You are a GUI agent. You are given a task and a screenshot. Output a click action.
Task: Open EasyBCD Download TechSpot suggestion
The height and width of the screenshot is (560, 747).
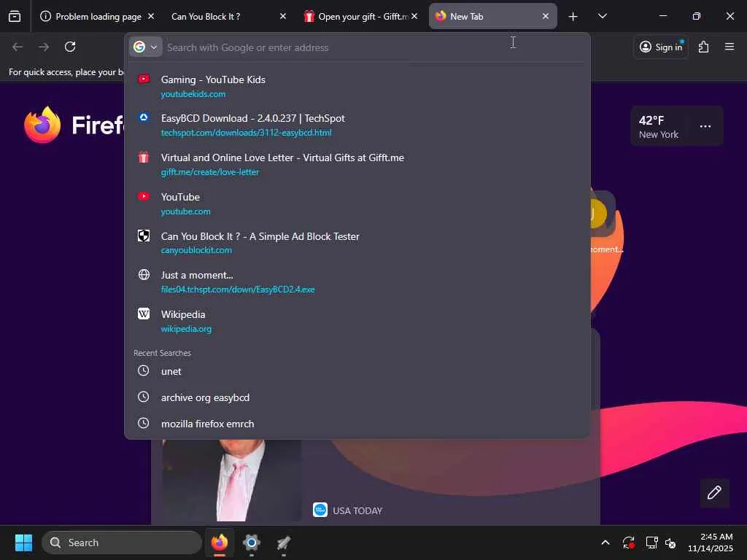[357, 125]
